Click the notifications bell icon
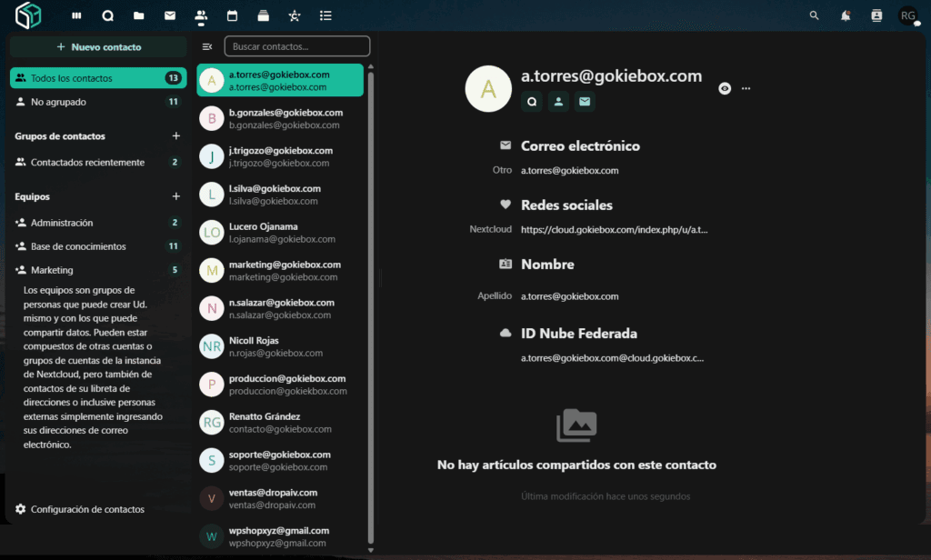 pos(846,15)
